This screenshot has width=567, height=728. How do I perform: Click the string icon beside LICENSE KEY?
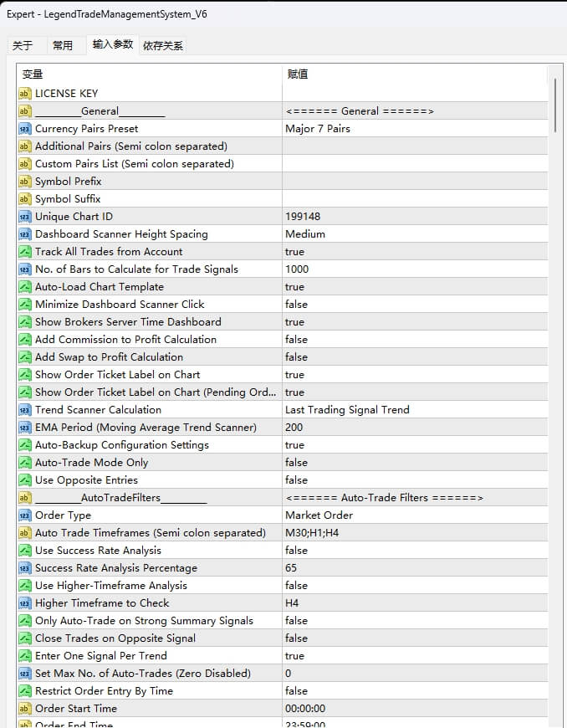pyautogui.click(x=24, y=94)
